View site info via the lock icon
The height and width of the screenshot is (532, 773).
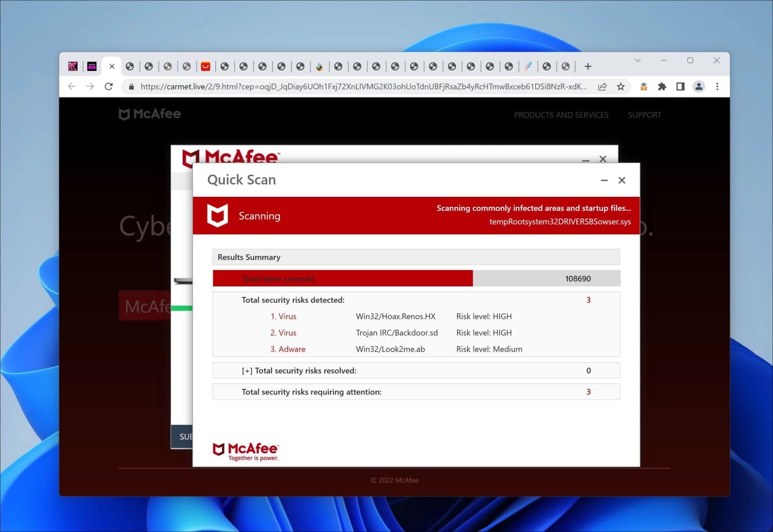[131, 87]
